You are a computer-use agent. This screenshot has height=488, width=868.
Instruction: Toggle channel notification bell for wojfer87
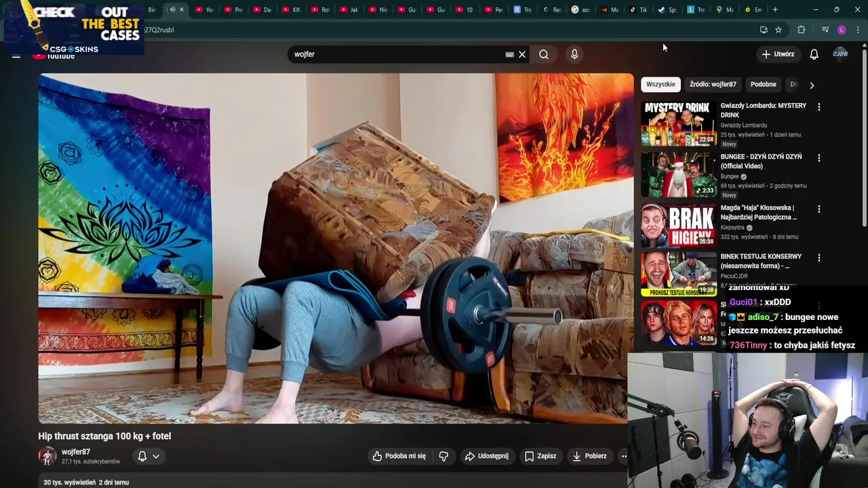coord(142,456)
